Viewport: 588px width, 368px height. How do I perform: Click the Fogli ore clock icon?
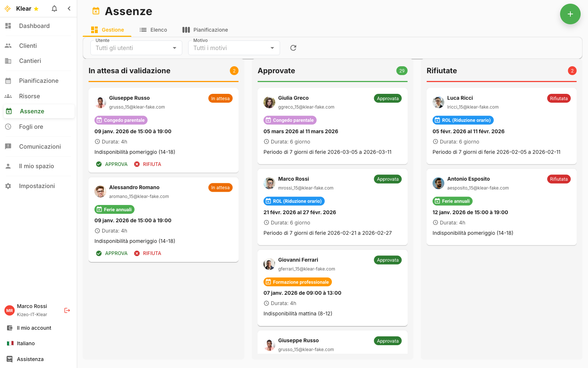(8, 127)
